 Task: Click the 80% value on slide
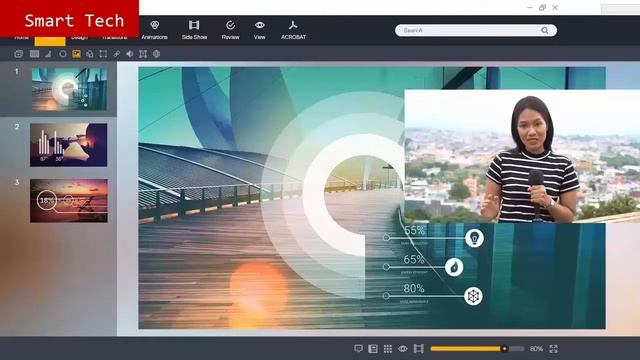(414, 289)
